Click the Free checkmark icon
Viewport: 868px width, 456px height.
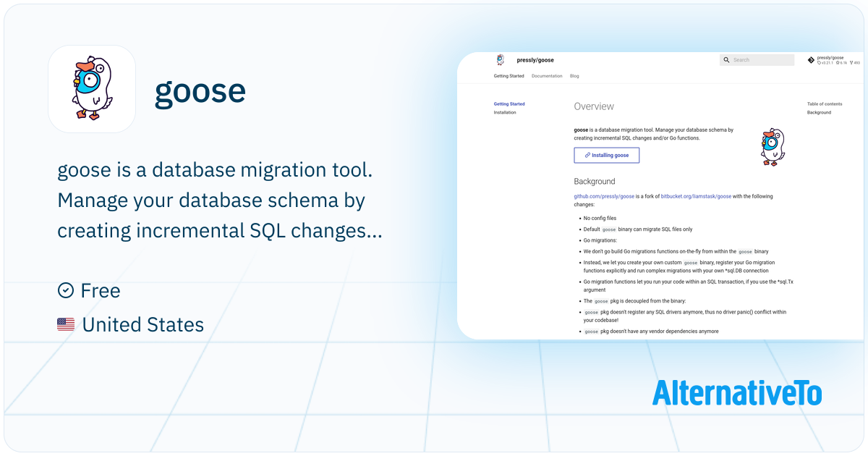pyautogui.click(x=66, y=290)
